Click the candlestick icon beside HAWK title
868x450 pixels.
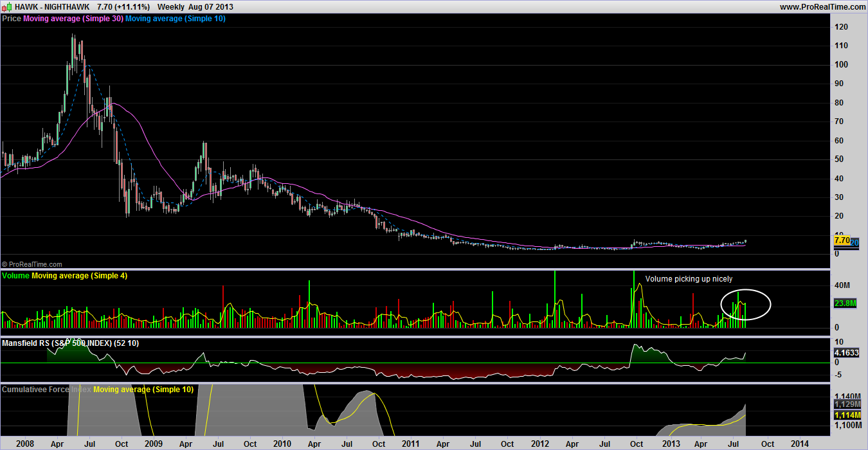(x=6, y=6)
